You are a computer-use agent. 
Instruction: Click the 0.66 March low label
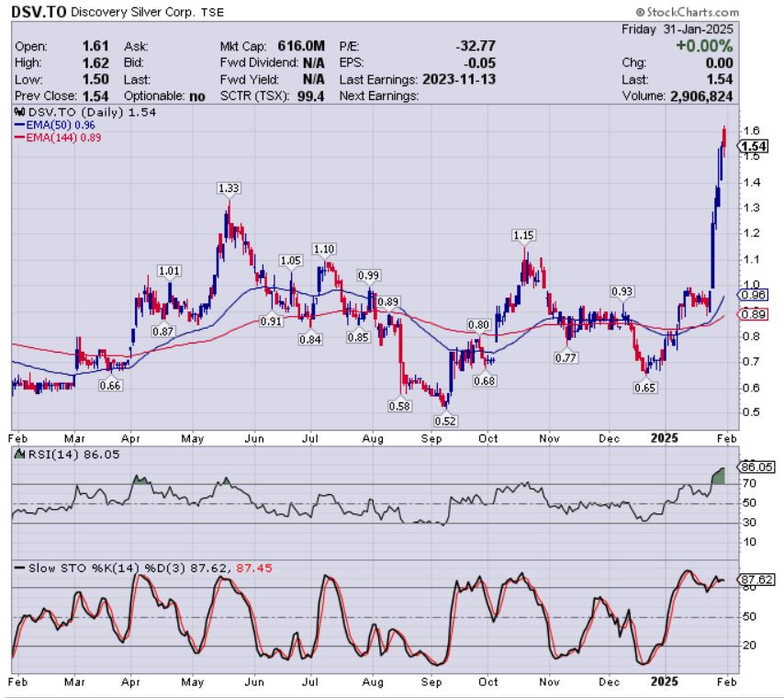click(x=110, y=385)
